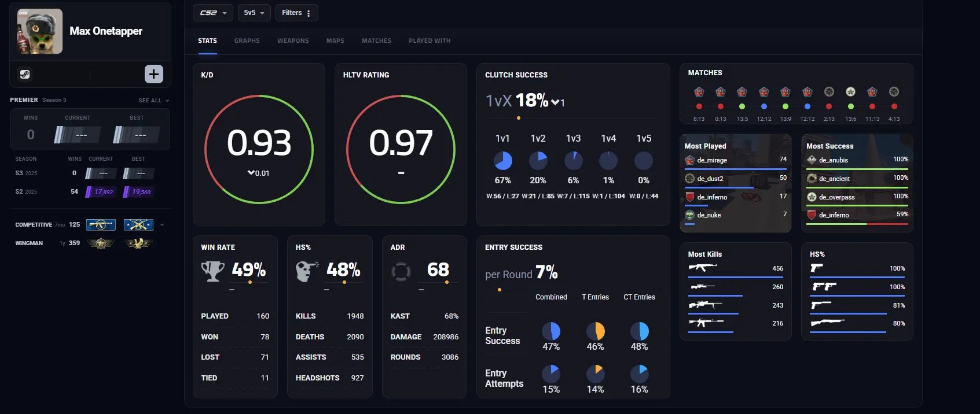980x414 pixels.
Task: Switch to the PLAYED WITH tab
Action: point(430,41)
